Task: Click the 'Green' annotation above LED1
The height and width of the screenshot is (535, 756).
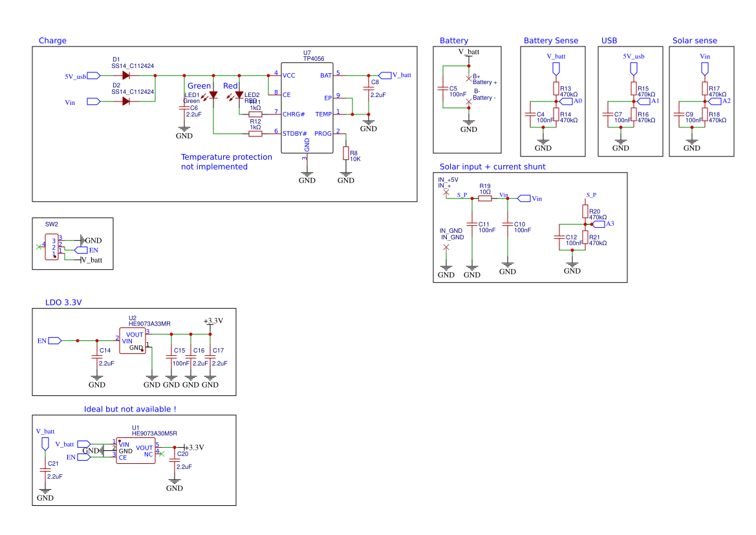Action: click(x=199, y=86)
